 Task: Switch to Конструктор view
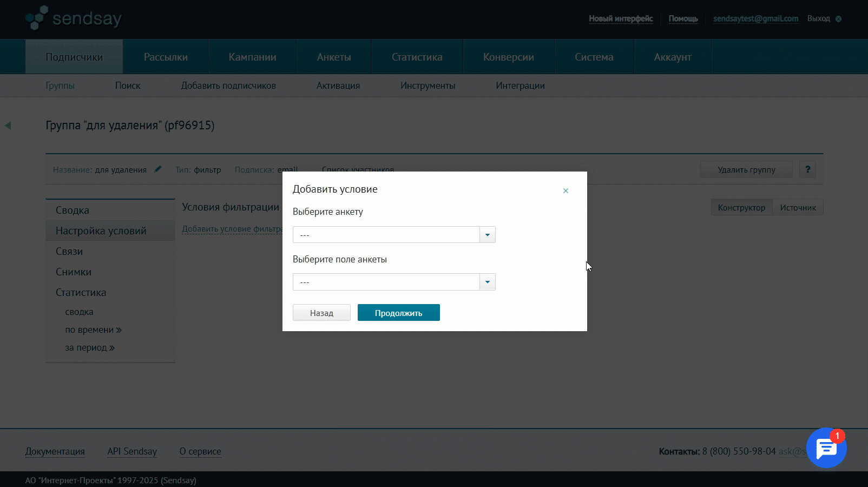(741, 207)
